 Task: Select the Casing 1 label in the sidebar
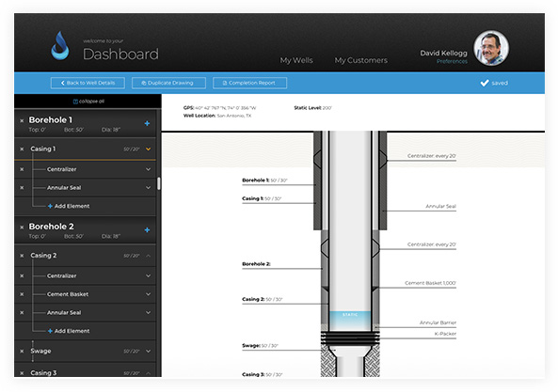(x=42, y=149)
